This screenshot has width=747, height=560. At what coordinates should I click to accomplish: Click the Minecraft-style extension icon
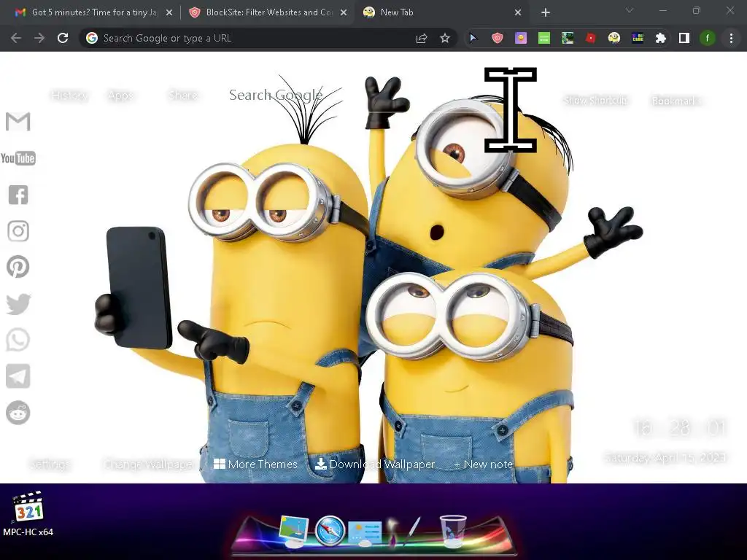point(567,38)
